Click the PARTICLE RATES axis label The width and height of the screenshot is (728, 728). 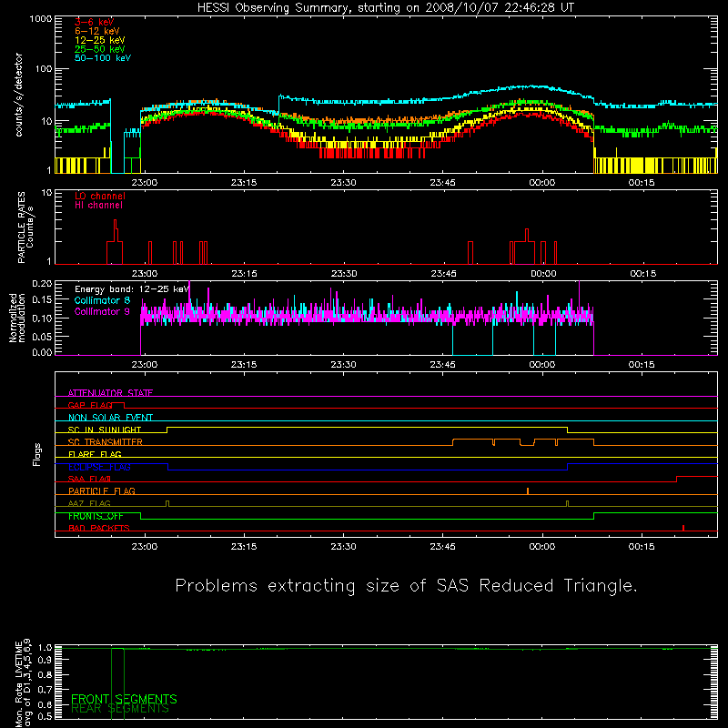[x=25, y=227]
